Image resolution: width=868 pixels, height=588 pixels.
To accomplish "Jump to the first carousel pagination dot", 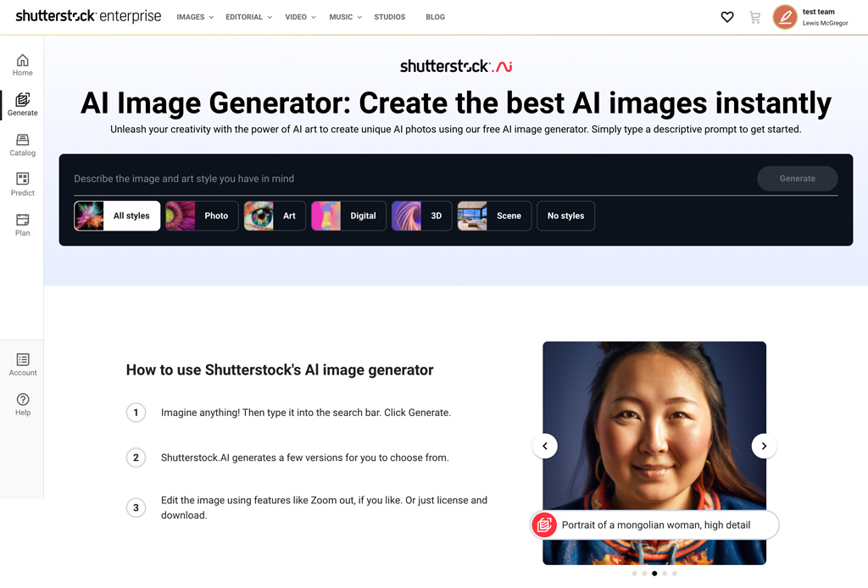I will tap(634, 574).
